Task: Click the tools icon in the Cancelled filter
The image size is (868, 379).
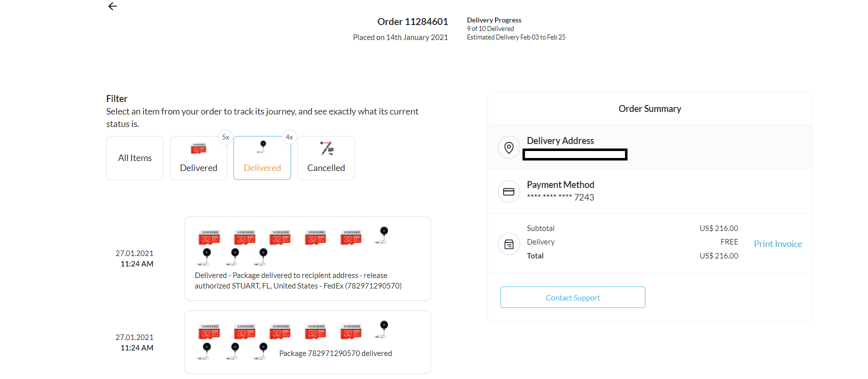Action: pos(326,148)
